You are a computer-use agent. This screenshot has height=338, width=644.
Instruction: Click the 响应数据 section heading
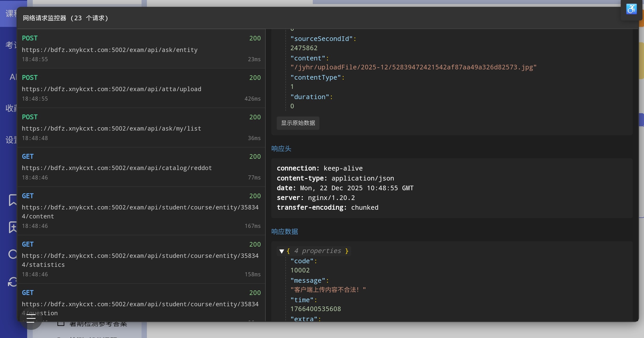pyautogui.click(x=284, y=232)
